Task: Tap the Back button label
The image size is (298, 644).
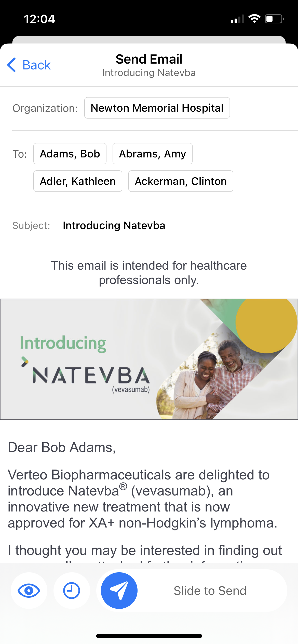Action: click(x=36, y=65)
